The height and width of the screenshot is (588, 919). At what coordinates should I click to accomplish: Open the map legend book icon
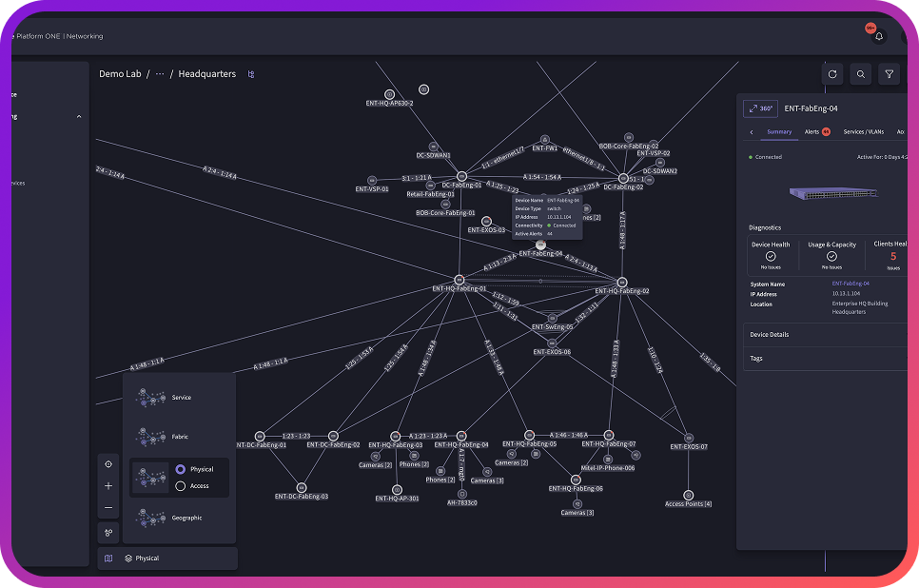click(108, 558)
